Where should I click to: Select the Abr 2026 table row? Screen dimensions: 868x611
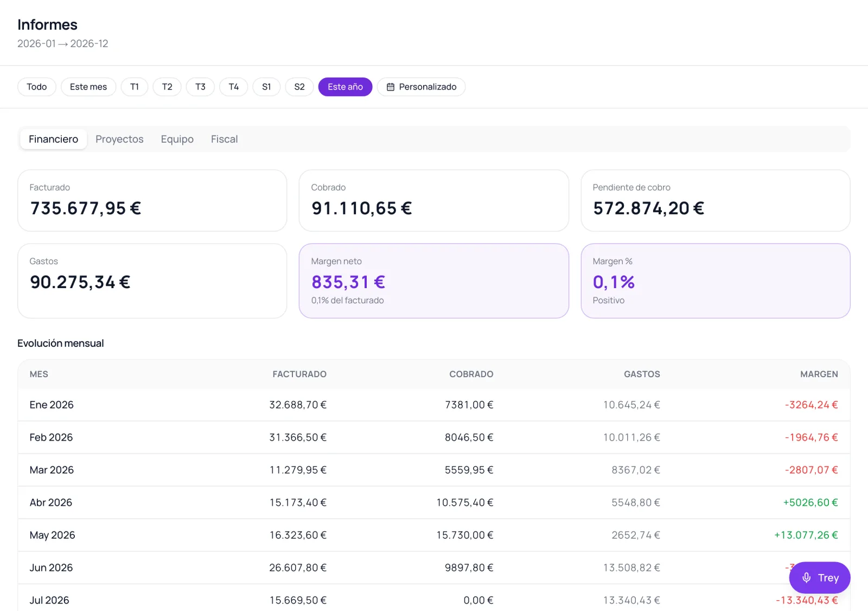coord(434,502)
